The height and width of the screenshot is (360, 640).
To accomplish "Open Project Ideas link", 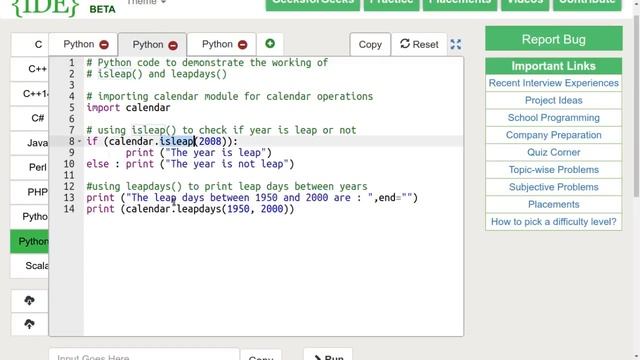I will 553,100.
